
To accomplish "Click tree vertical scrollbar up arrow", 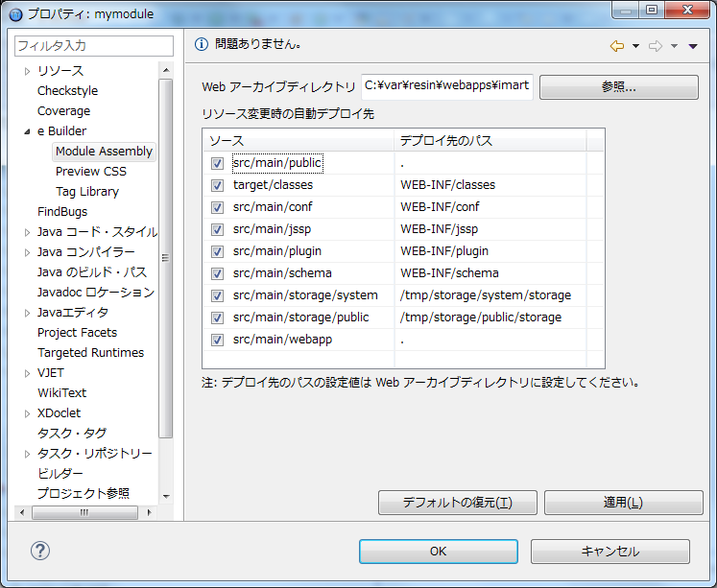I will [x=166, y=70].
